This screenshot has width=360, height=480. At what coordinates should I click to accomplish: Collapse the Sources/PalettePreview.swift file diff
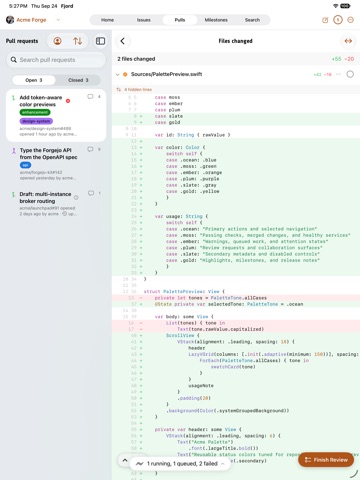click(x=117, y=74)
